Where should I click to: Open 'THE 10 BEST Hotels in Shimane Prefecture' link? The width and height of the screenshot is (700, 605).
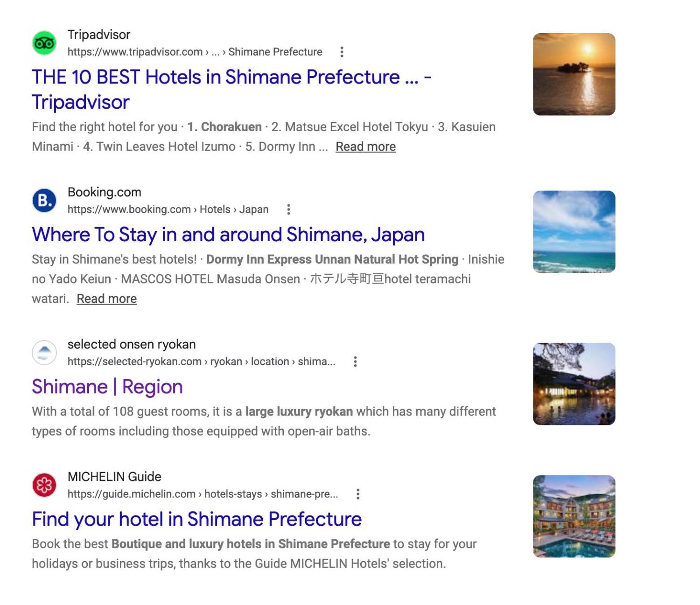click(231, 89)
